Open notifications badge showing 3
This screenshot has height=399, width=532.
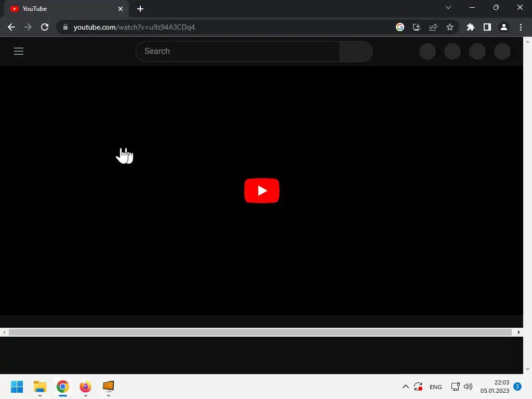517,387
